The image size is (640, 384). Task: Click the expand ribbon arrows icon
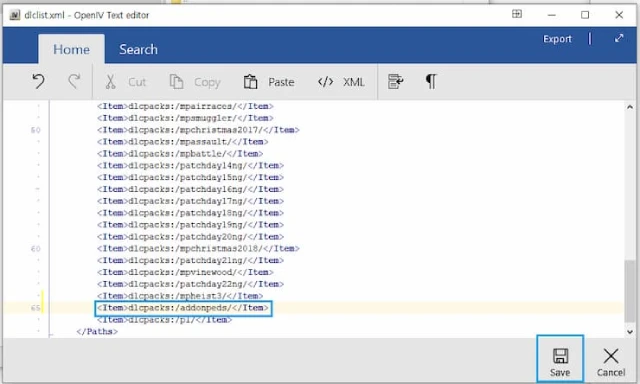pos(619,38)
